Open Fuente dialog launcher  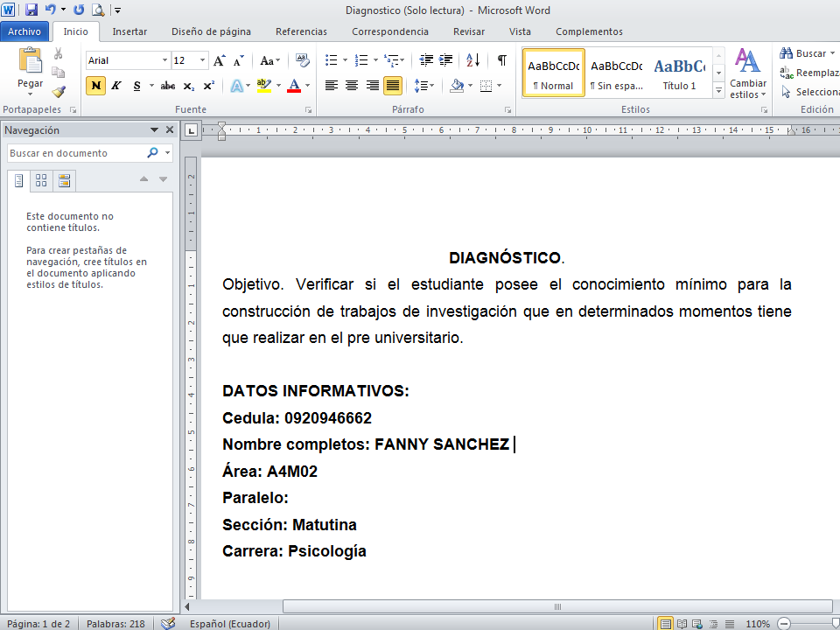pyautogui.click(x=309, y=109)
